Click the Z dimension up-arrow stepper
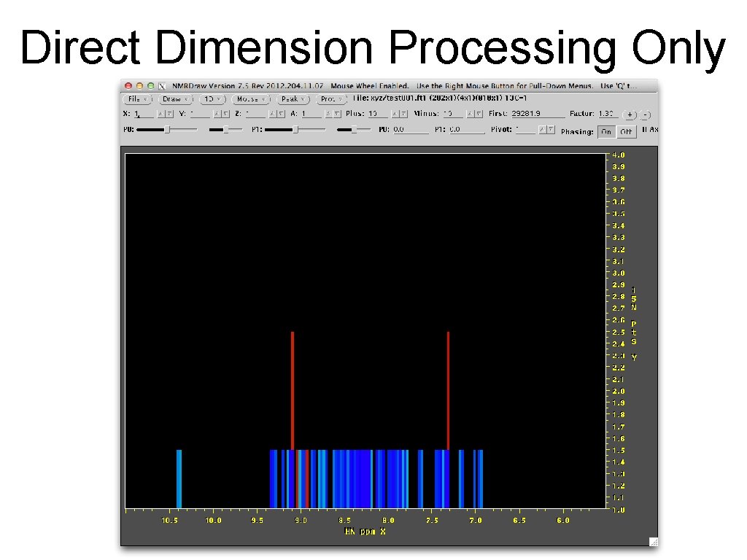This screenshot has width=747, height=560. [273, 114]
